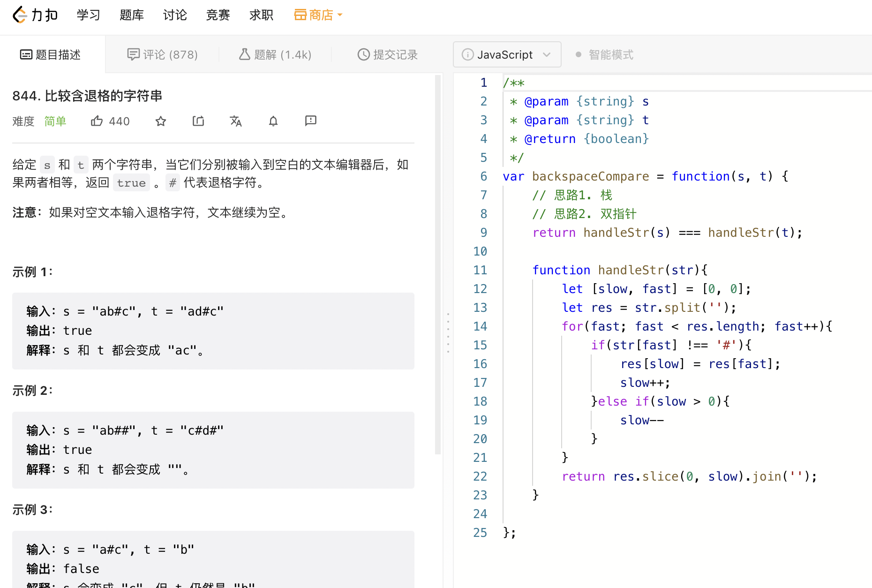
Task: Switch to the 题目描述 tab
Action: (x=51, y=55)
